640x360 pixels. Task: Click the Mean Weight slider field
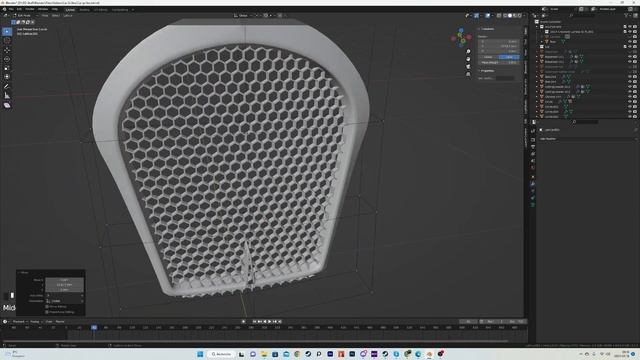click(x=500, y=62)
